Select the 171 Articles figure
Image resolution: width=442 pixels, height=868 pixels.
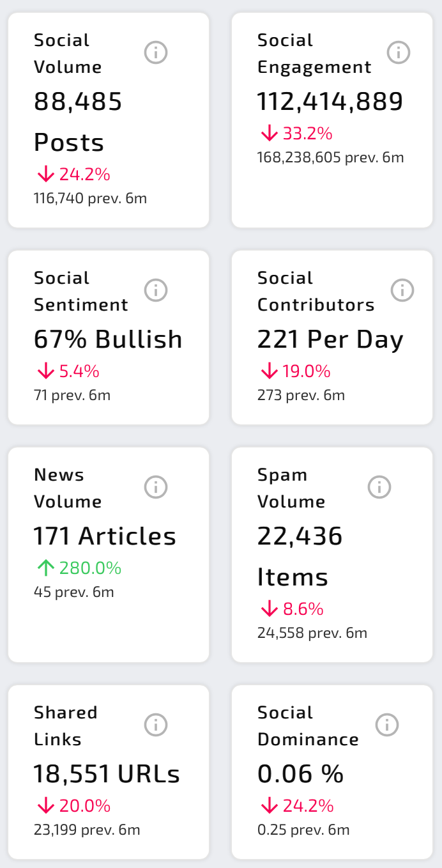[105, 536]
